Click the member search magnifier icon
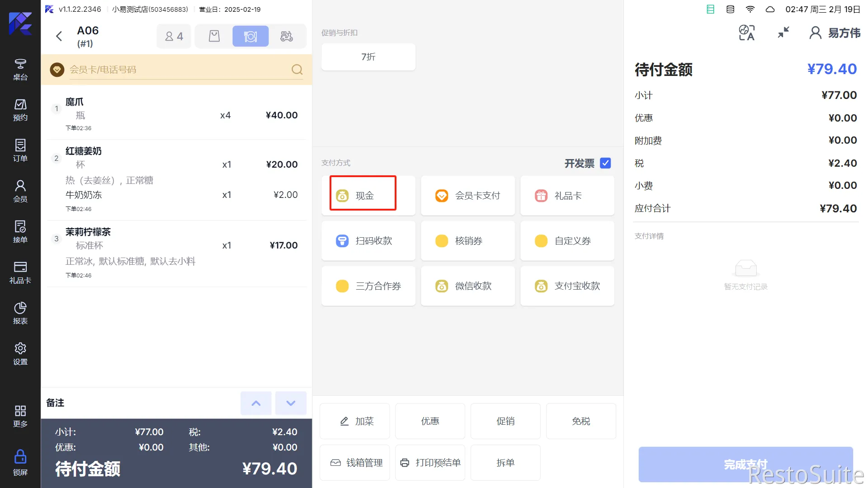Image resolution: width=868 pixels, height=488 pixels. coord(297,70)
